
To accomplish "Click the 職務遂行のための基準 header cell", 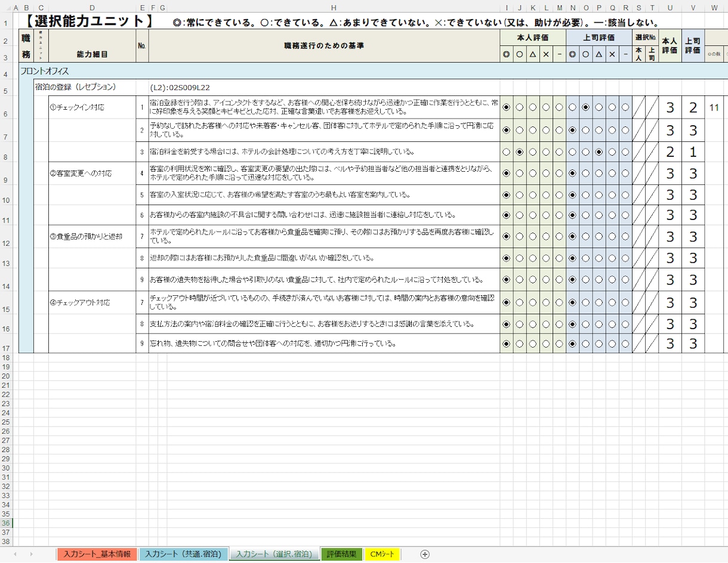I will tap(324, 46).
